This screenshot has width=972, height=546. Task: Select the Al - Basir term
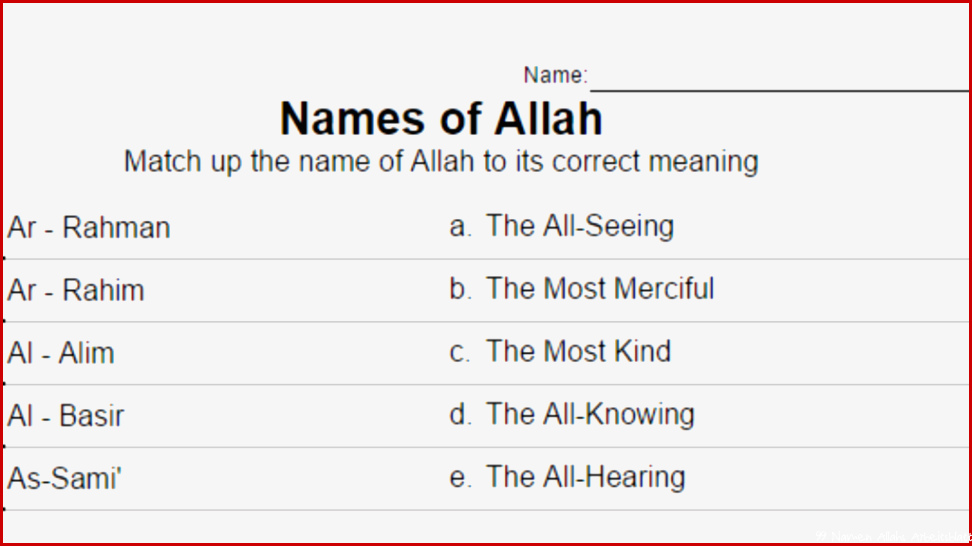(x=66, y=416)
